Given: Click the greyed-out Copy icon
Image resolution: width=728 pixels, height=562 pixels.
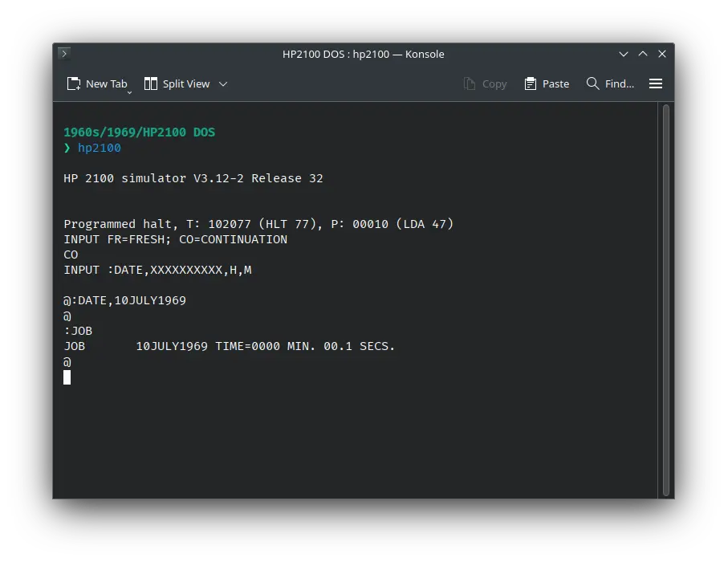Looking at the screenshot, I should (470, 83).
